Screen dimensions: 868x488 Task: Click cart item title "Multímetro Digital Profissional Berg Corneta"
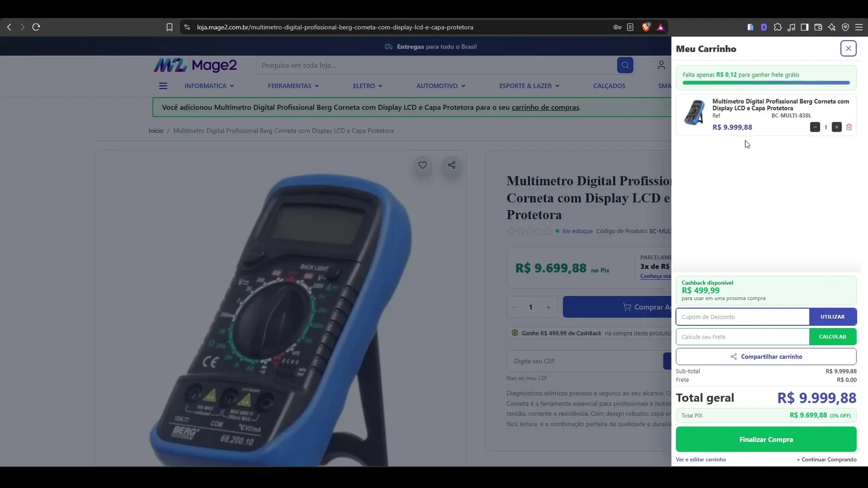pos(781,105)
